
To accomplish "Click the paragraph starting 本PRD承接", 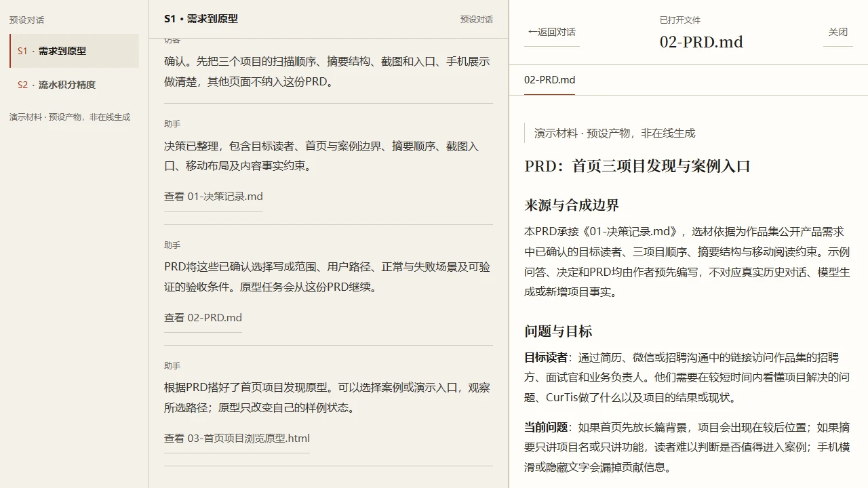I will (x=688, y=262).
